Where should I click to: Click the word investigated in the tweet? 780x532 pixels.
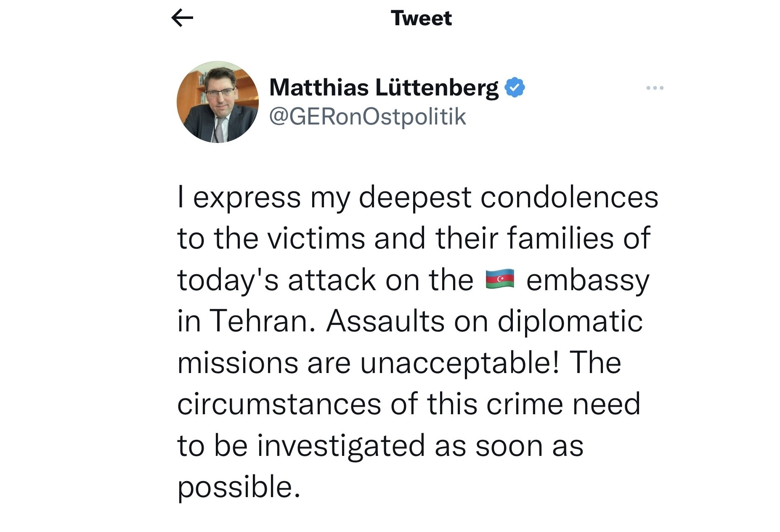(341, 447)
